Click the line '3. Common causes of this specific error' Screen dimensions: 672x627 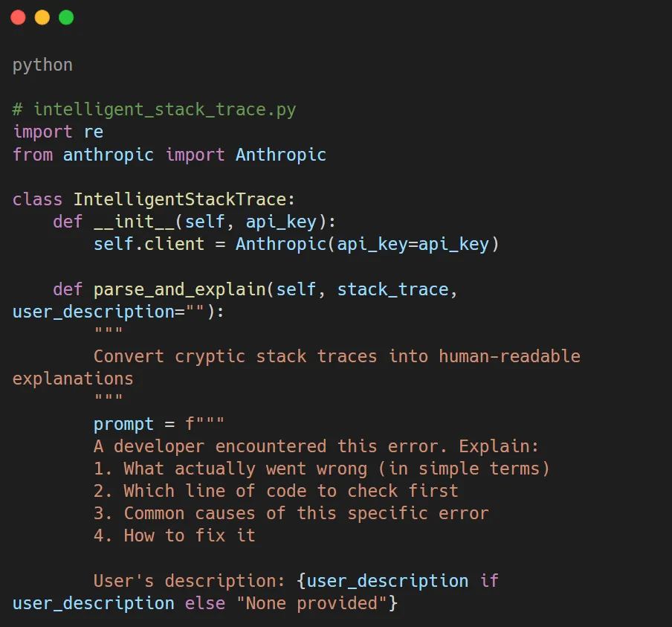tap(291, 513)
